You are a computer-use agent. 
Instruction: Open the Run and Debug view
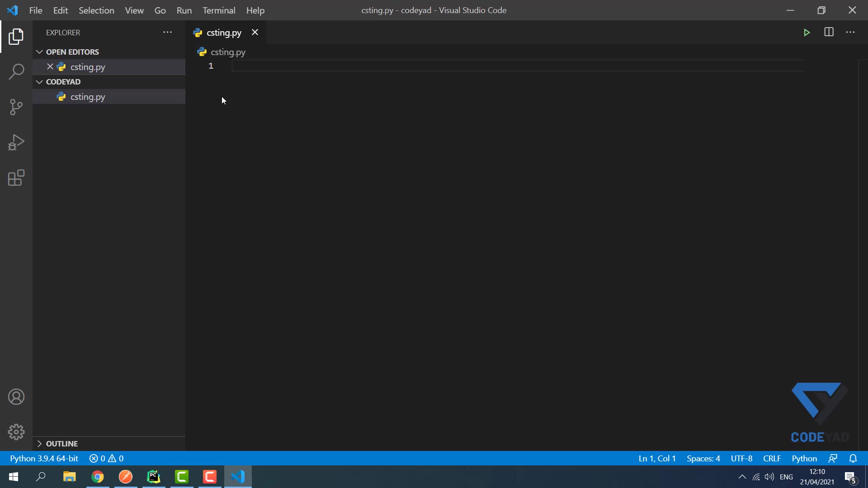(16, 142)
